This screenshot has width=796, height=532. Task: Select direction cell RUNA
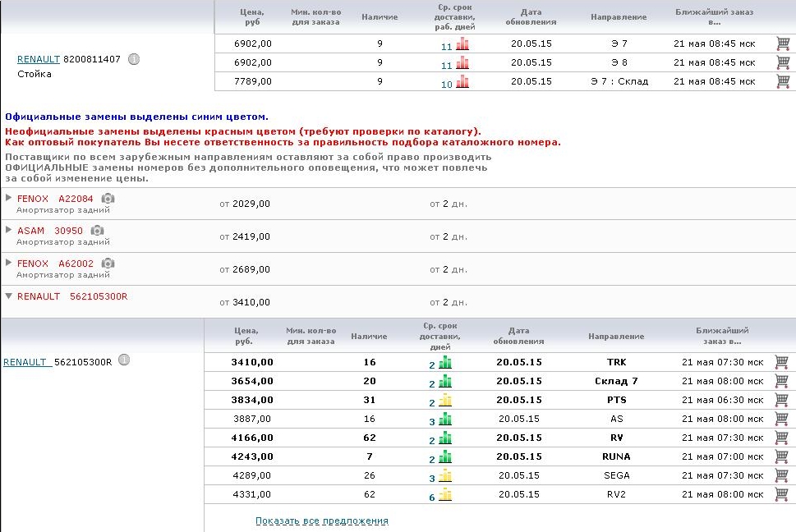coord(616,456)
